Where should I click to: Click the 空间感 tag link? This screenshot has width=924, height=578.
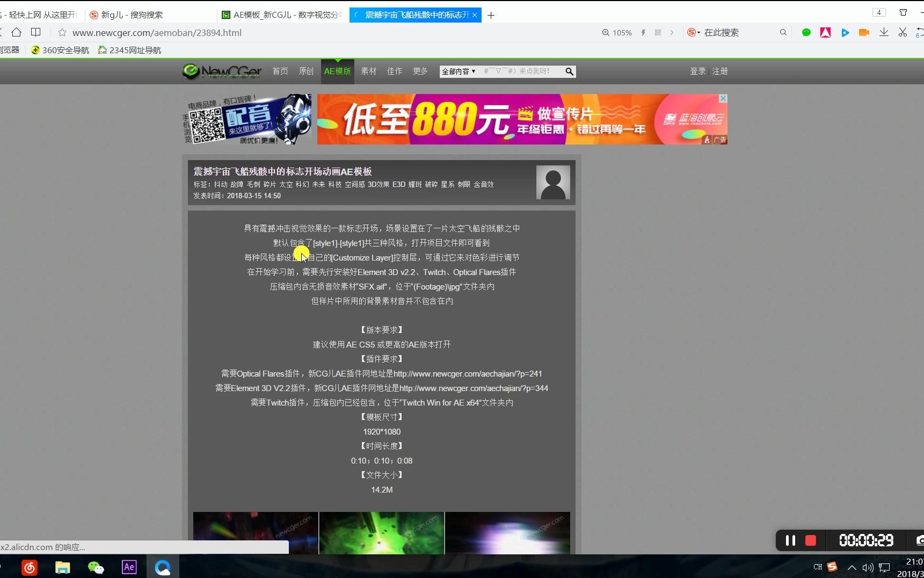(x=355, y=184)
